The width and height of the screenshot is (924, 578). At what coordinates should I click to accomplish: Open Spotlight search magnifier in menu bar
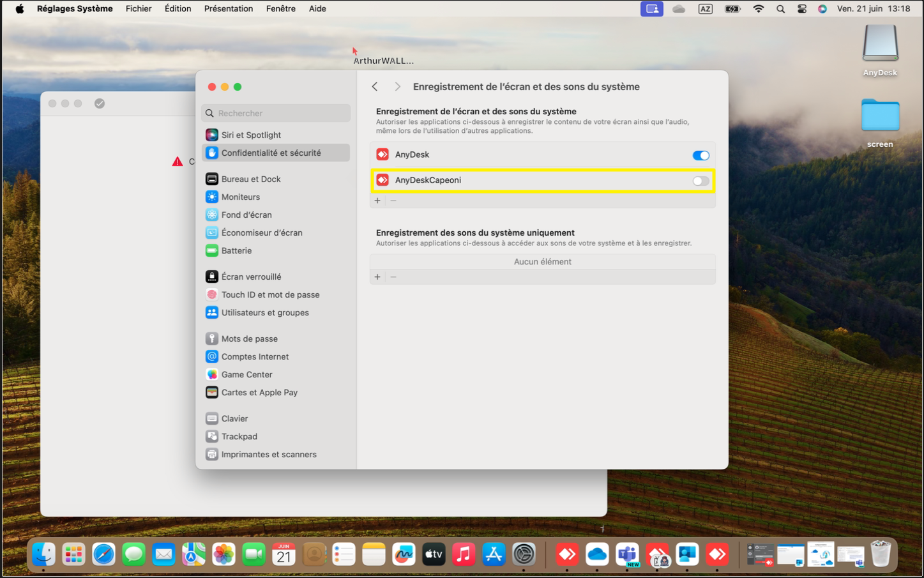[780, 8]
